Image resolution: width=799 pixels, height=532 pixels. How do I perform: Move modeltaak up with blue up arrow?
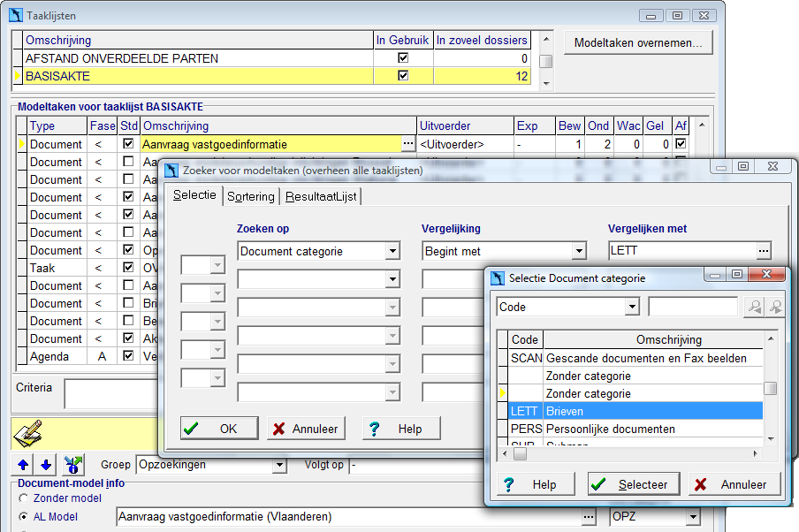23,464
